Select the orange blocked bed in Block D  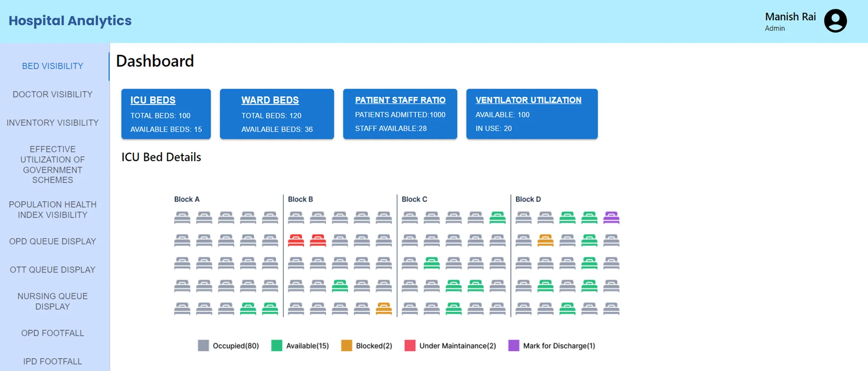coord(546,240)
